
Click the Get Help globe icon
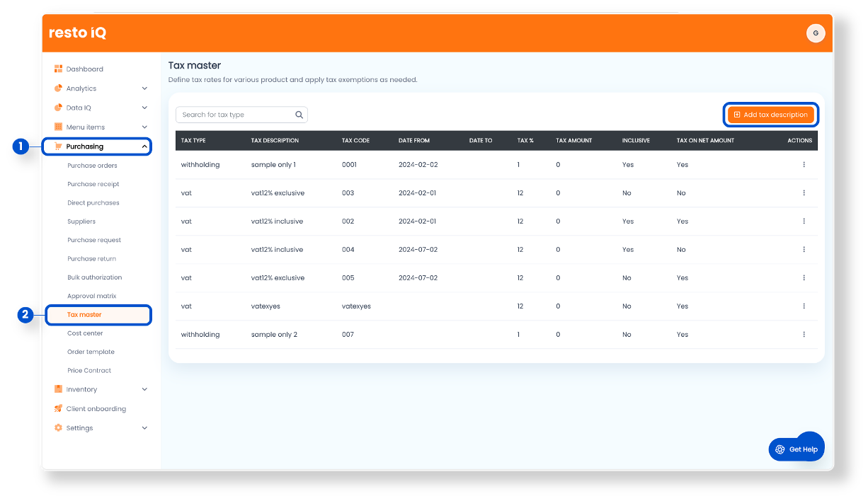tap(780, 449)
